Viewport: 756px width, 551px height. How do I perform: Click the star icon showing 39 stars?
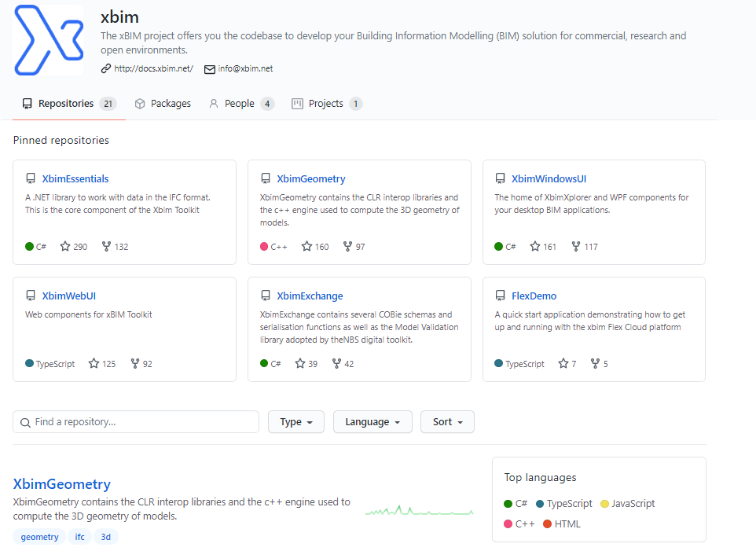(x=300, y=363)
